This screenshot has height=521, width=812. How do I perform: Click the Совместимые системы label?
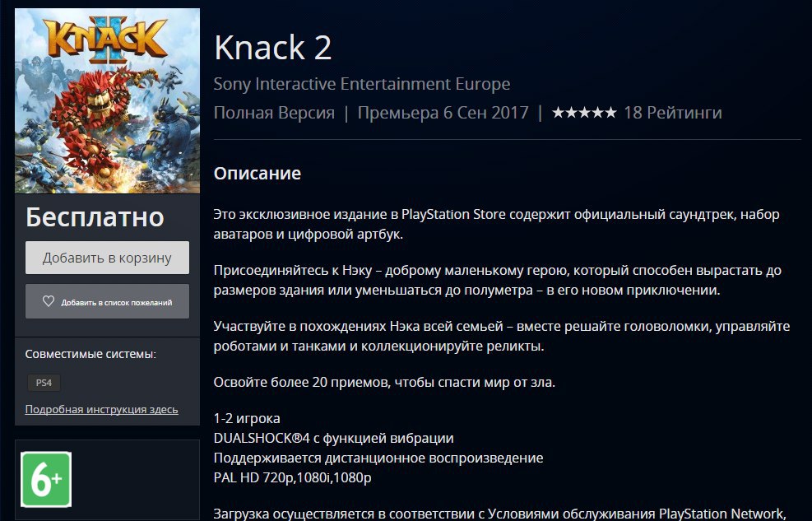[90, 354]
